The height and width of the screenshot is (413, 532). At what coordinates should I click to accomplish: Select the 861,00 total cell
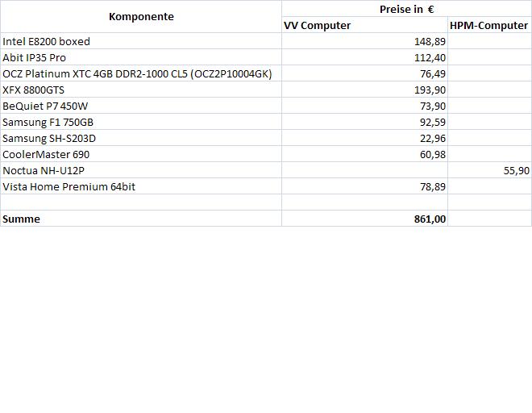[364, 219]
